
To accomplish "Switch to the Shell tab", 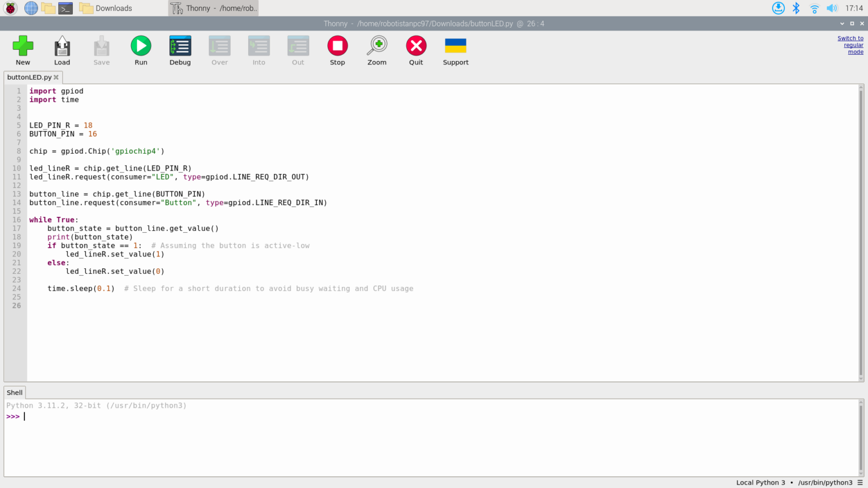I will pyautogui.click(x=14, y=392).
